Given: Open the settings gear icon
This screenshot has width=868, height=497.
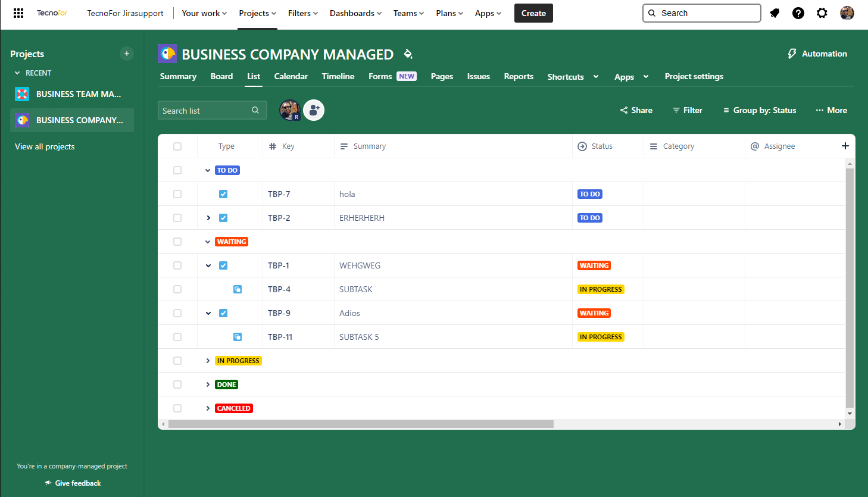Looking at the screenshot, I should 822,13.
